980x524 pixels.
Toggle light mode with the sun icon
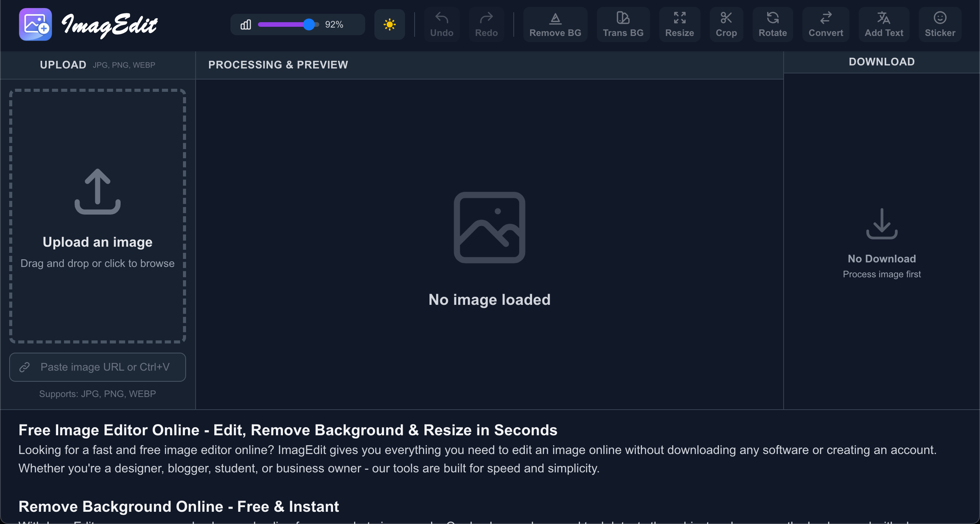pyautogui.click(x=389, y=24)
